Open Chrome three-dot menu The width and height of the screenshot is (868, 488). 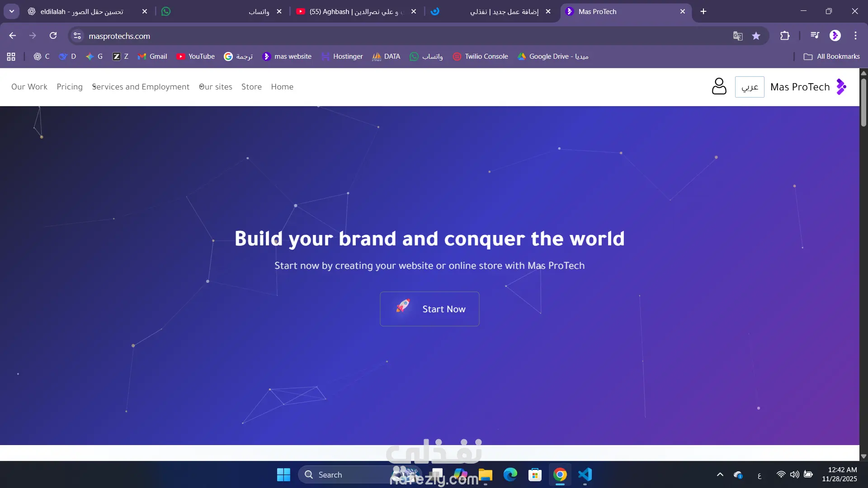pos(855,36)
